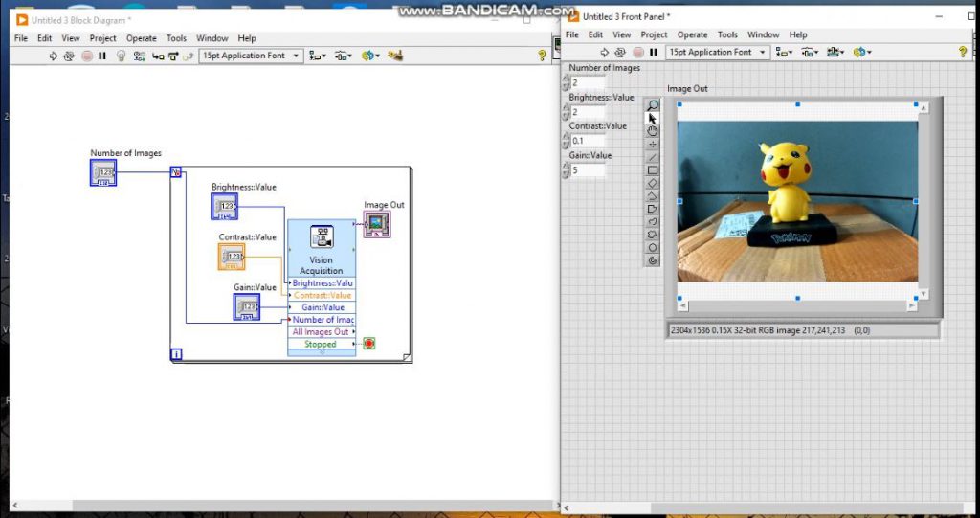Click Run Continuously in Front Panel toolbar
This screenshot has height=518, width=980.
point(620,53)
